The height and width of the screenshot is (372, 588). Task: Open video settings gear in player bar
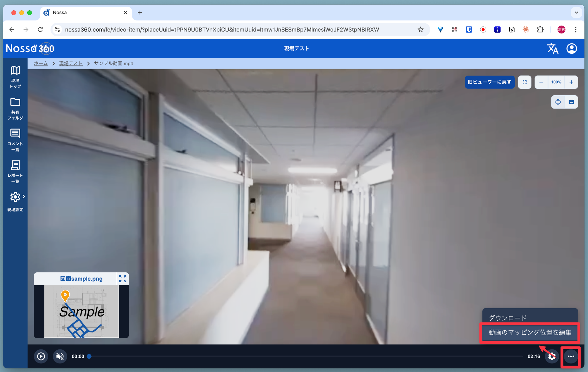click(552, 356)
